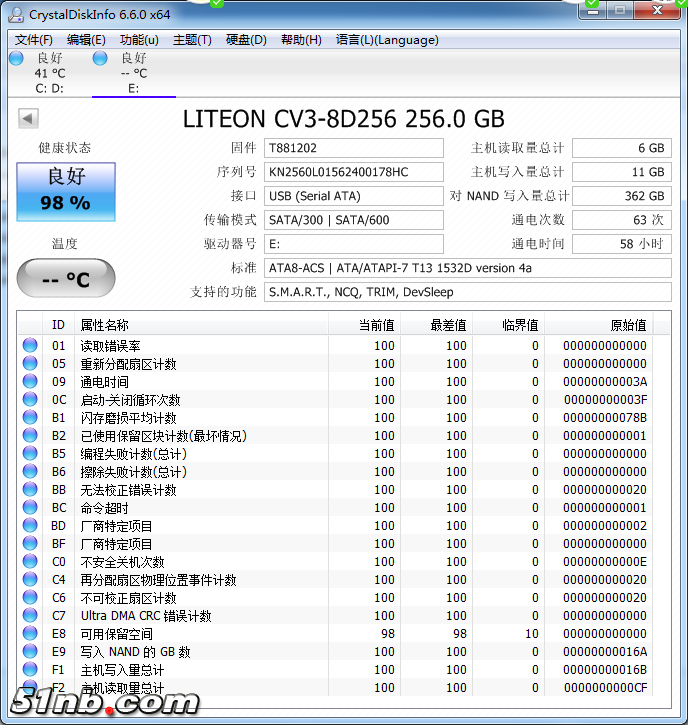Select the E: disk status orb
The width and height of the screenshot is (688, 725).
(x=100, y=59)
